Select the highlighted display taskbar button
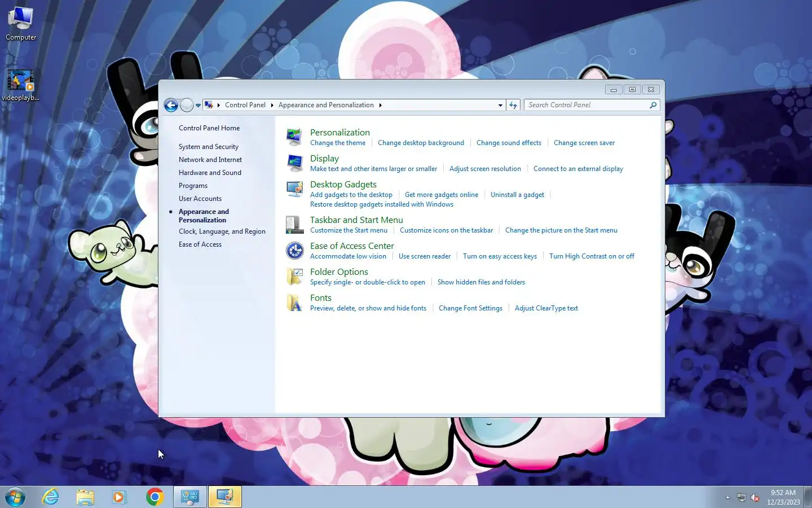 tap(225, 497)
